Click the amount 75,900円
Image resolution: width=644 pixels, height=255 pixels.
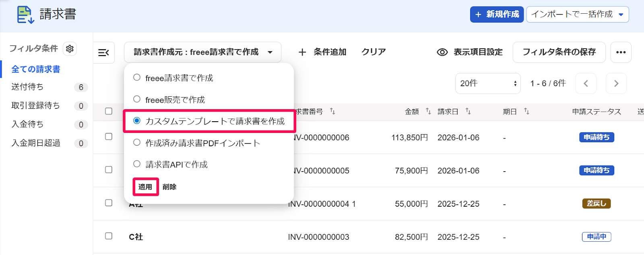click(x=411, y=170)
